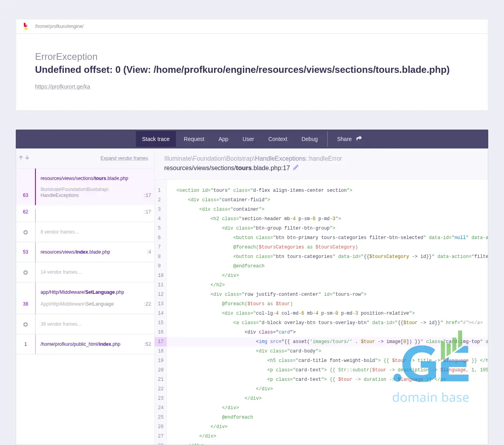Open the User tab
The width and height of the screenshot is (504, 445).
point(248,139)
